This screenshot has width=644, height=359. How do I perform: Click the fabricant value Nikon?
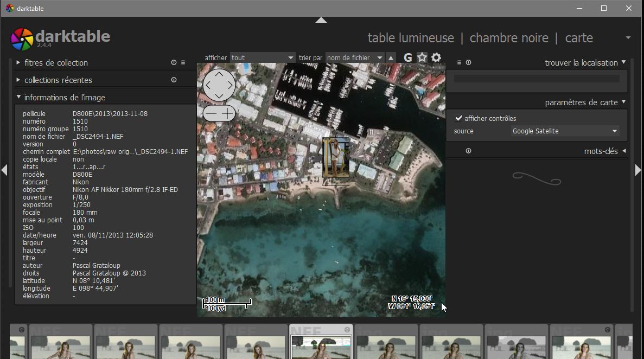click(80, 182)
